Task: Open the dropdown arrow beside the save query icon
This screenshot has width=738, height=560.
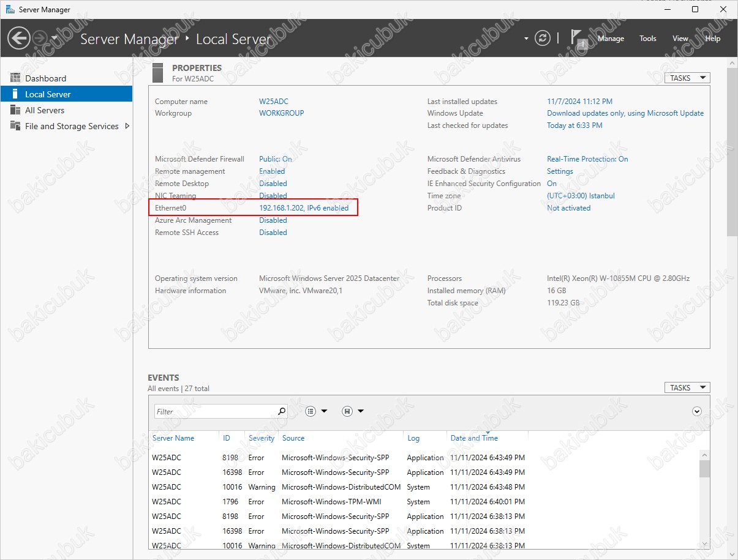Action: (x=361, y=411)
